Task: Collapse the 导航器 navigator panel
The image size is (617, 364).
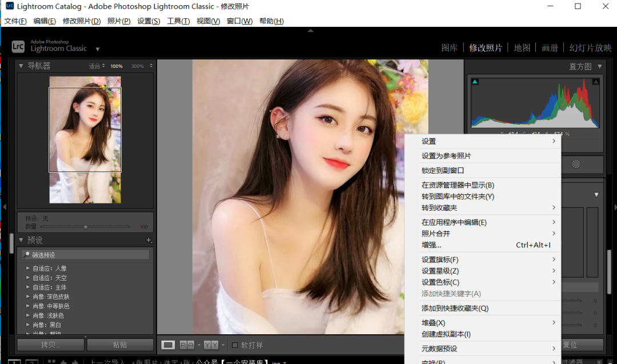Action: click(21, 66)
